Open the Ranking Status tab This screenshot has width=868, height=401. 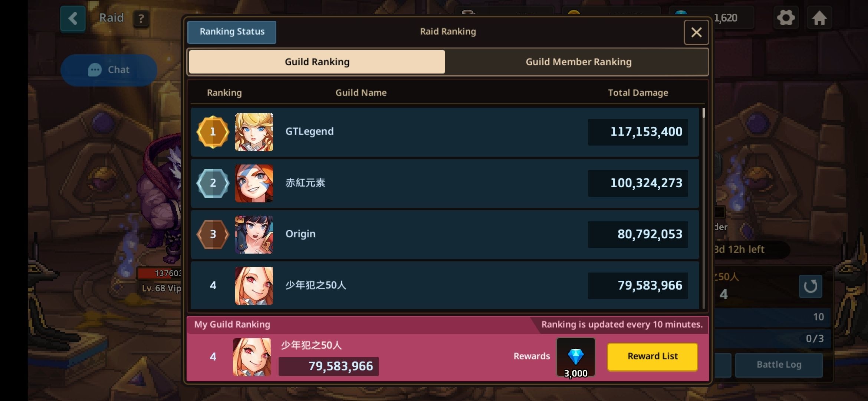click(x=232, y=32)
